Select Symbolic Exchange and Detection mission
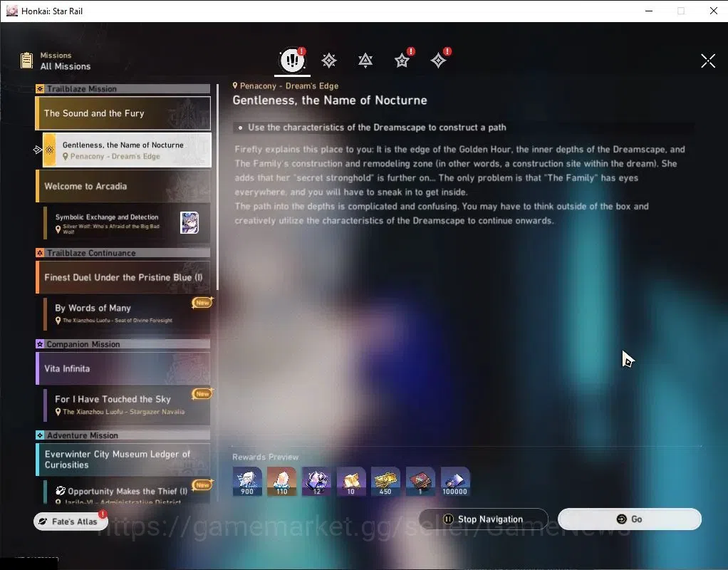 point(127,223)
